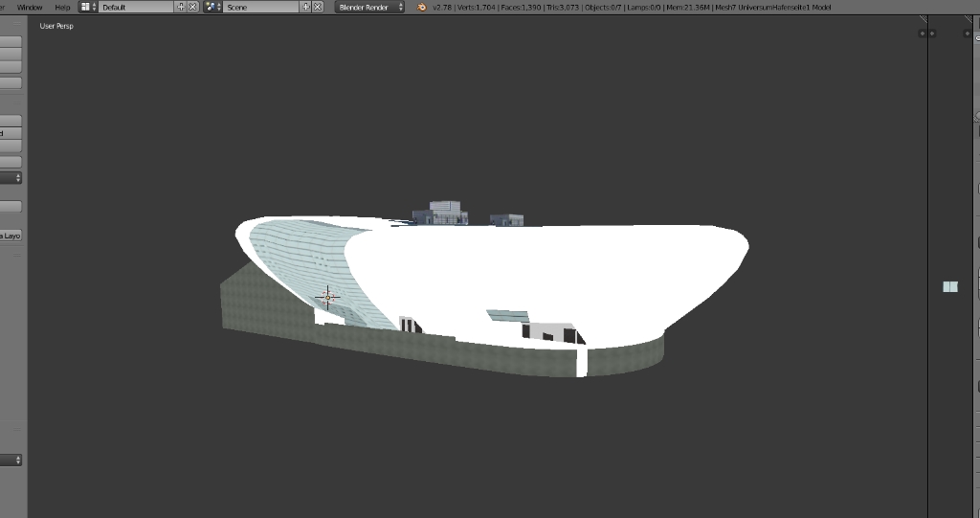980x518 pixels.
Task: Open the Help menu
Action: 62,7
